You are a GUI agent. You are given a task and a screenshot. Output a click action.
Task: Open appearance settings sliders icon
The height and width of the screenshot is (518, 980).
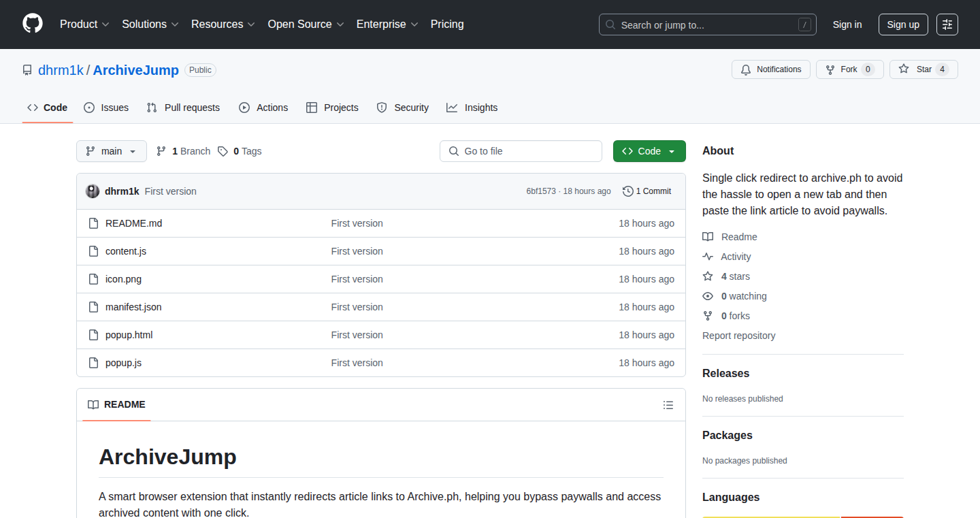tap(947, 25)
